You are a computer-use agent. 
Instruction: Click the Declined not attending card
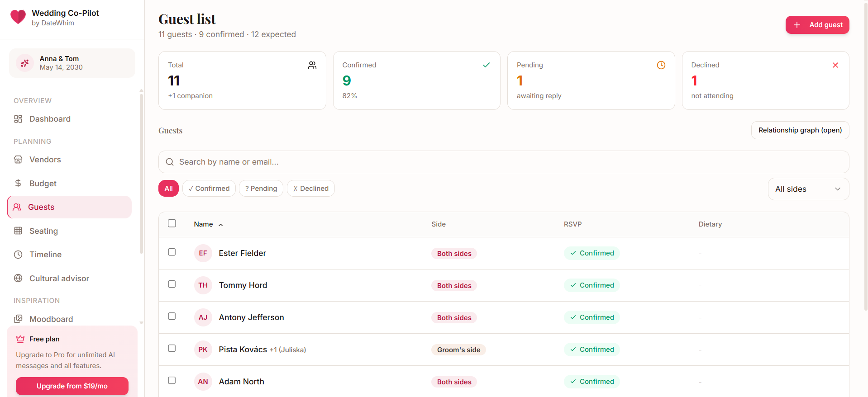tap(765, 80)
